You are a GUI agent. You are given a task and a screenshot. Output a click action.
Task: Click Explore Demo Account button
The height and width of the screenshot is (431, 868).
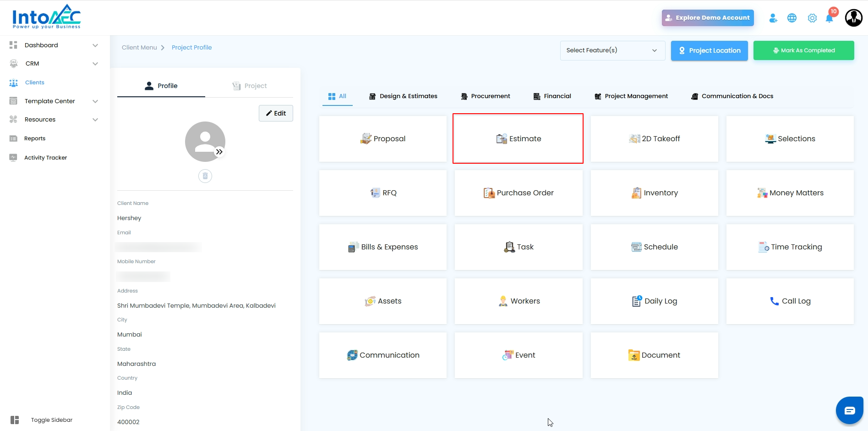click(708, 18)
